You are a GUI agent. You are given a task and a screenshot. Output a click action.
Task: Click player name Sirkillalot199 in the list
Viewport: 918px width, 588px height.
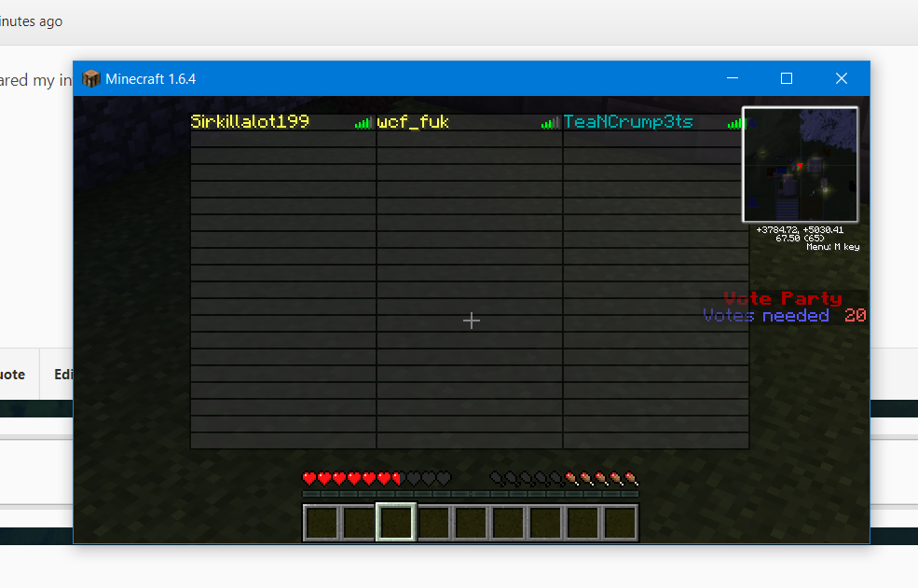pos(250,122)
